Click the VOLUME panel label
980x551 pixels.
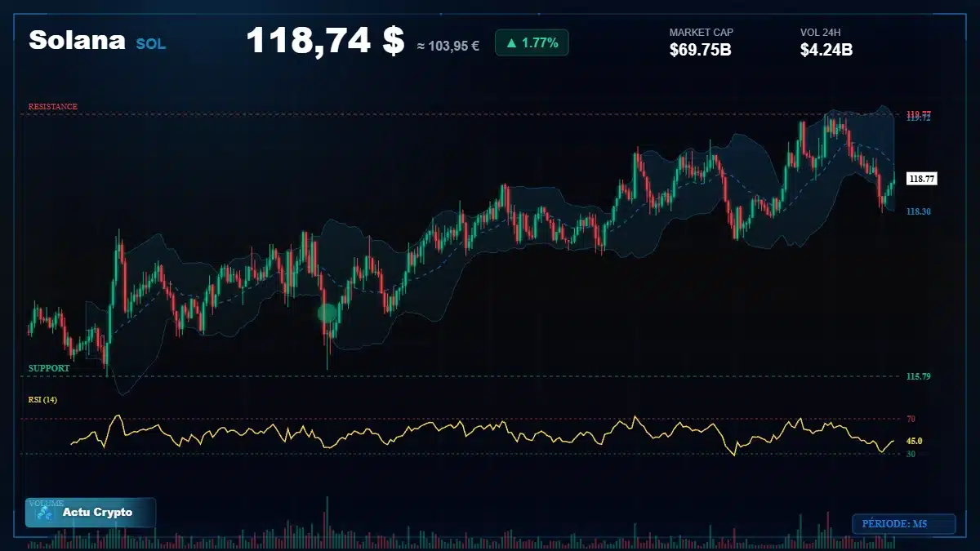point(46,504)
